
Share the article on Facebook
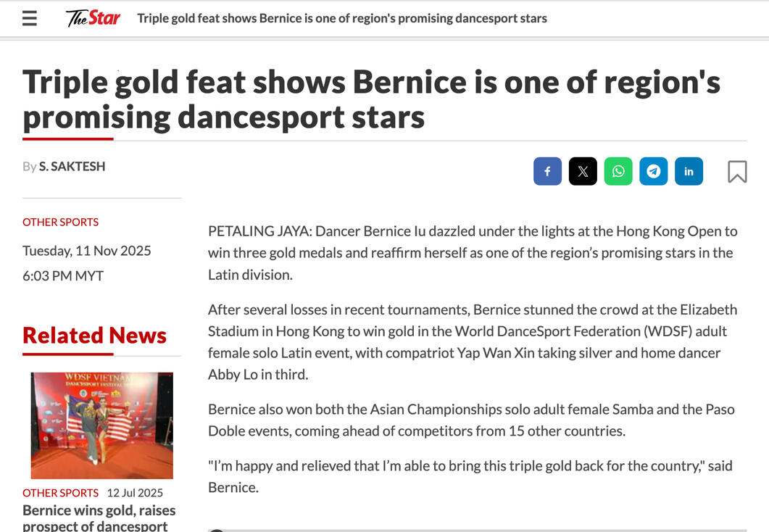547,171
